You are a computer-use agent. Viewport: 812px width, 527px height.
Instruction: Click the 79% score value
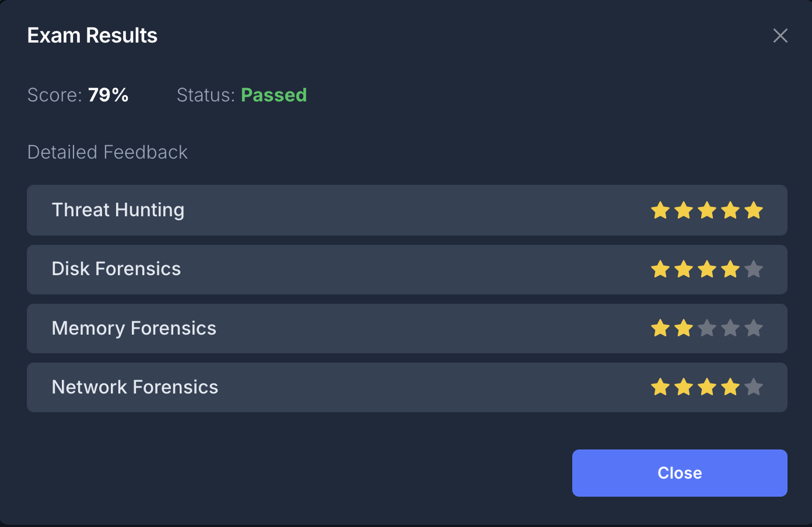tap(108, 95)
